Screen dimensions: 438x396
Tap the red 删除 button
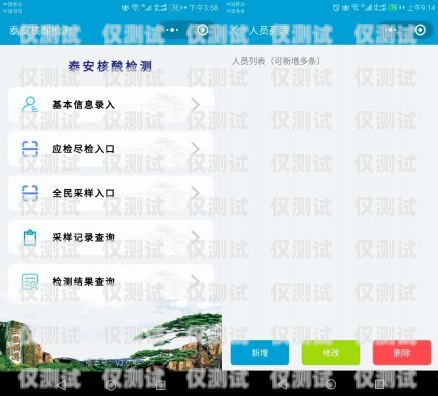[402, 353]
